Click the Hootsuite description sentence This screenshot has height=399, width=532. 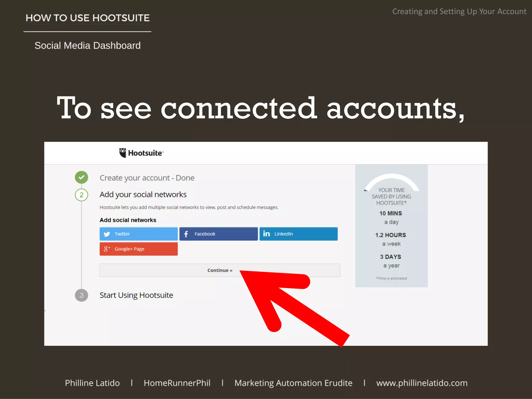click(x=189, y=207)
